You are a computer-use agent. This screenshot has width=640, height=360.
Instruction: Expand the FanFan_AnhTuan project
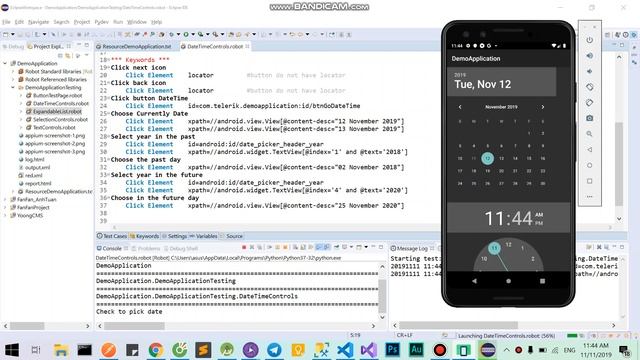[5, 200]
